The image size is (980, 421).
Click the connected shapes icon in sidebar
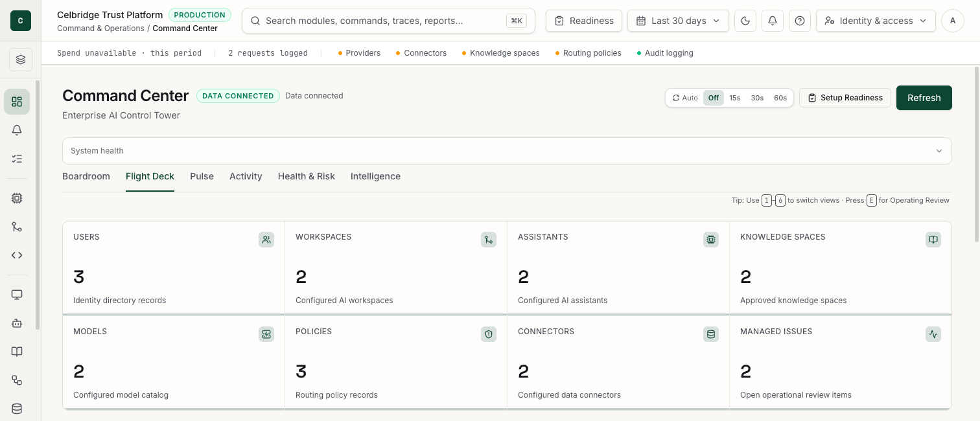click(17, 380)
